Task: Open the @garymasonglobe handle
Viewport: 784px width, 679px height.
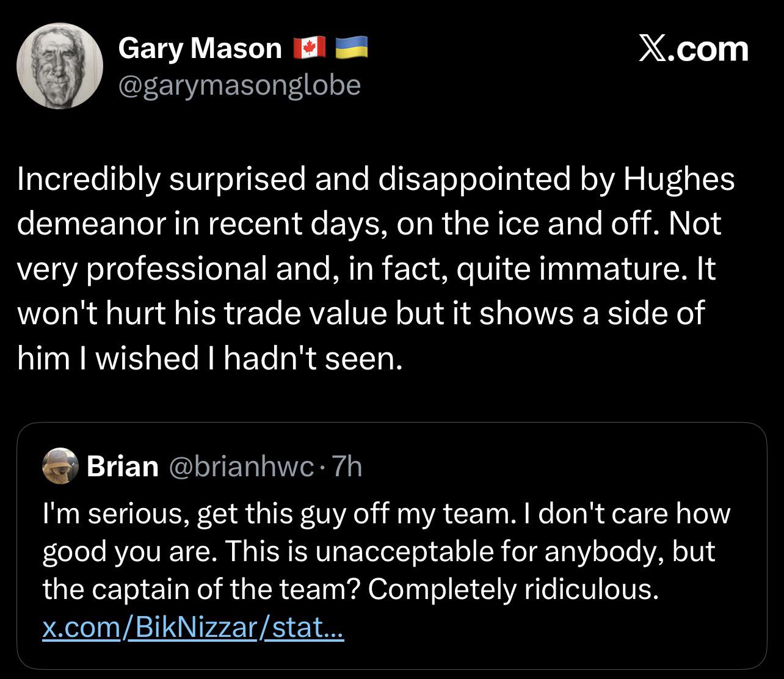Action: tap(239, 85)
